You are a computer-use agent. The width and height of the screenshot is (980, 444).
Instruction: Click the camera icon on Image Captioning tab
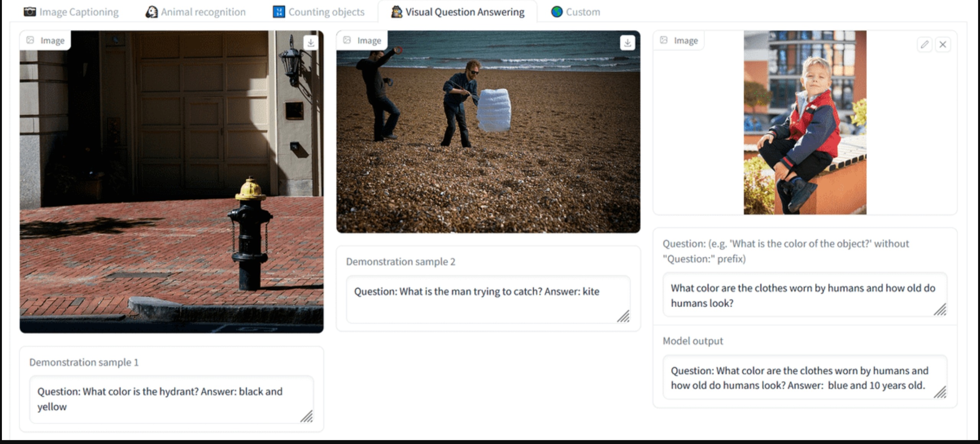click(29, 12)
